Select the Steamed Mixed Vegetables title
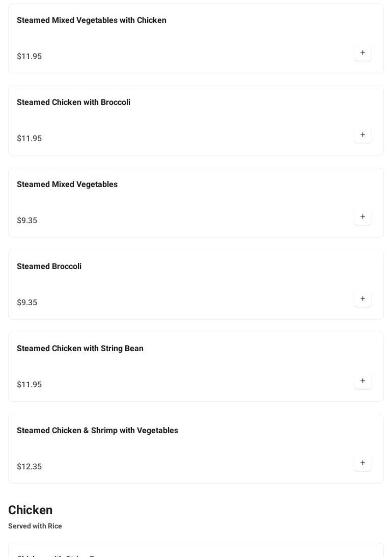The image size is (392, 557). [67, 184]
